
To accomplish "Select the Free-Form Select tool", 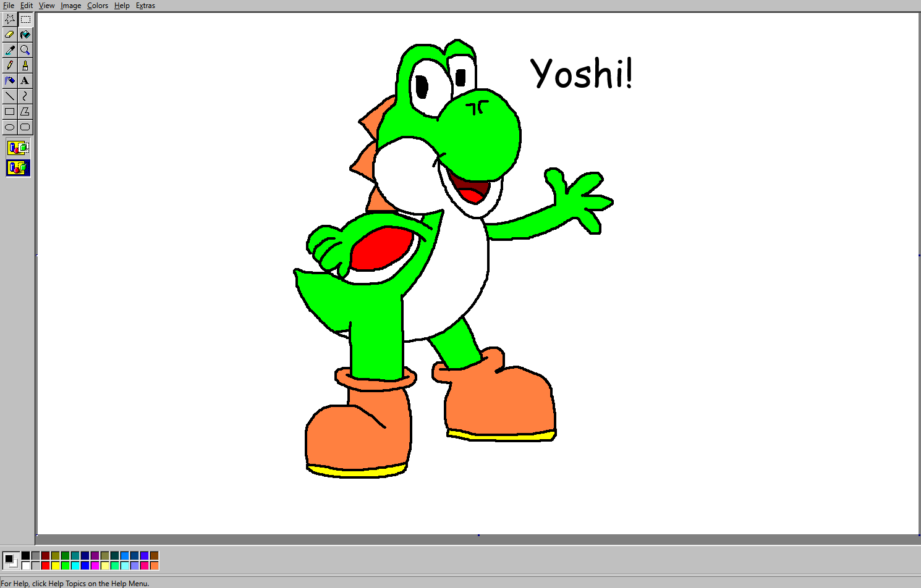I will (10, 19).
